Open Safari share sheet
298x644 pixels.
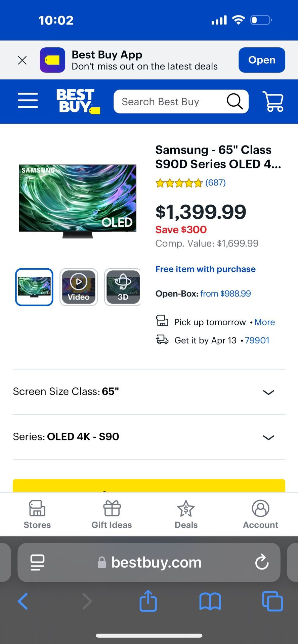point(148,601)
